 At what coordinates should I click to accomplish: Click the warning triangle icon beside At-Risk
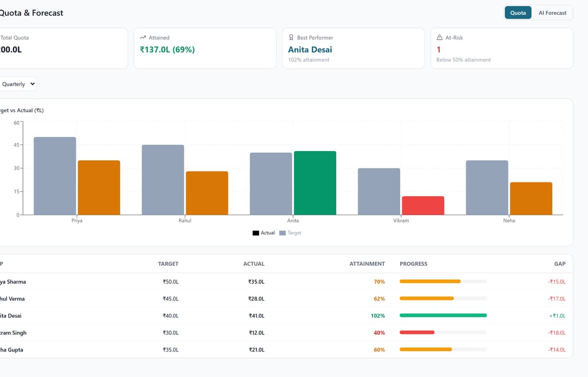point(440,37)
